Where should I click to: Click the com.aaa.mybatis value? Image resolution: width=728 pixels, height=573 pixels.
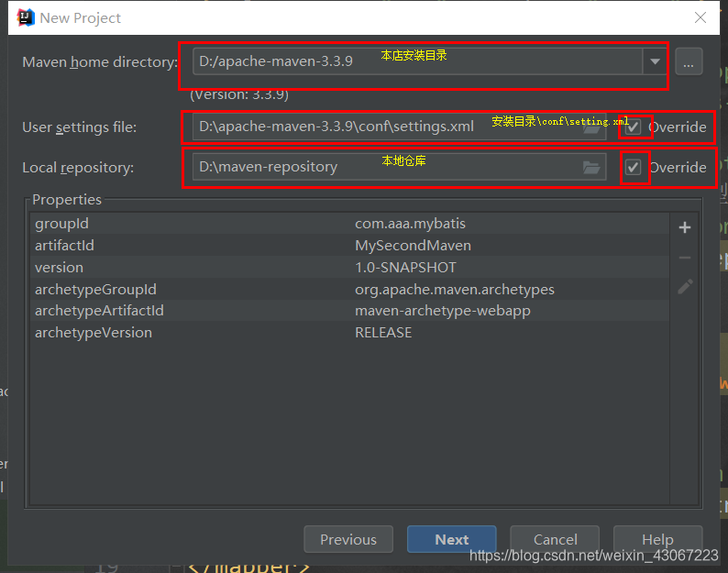410,224
